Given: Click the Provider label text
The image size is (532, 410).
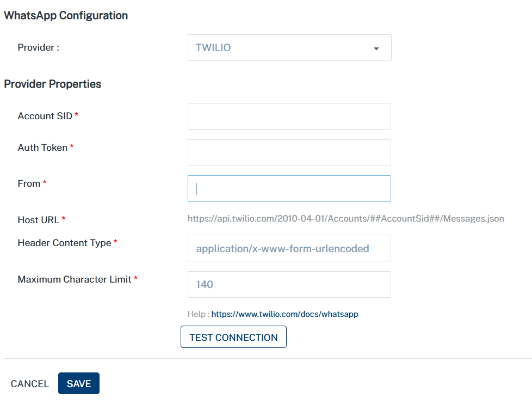Looking at the screenshot, I should click(x=38, y=47).
